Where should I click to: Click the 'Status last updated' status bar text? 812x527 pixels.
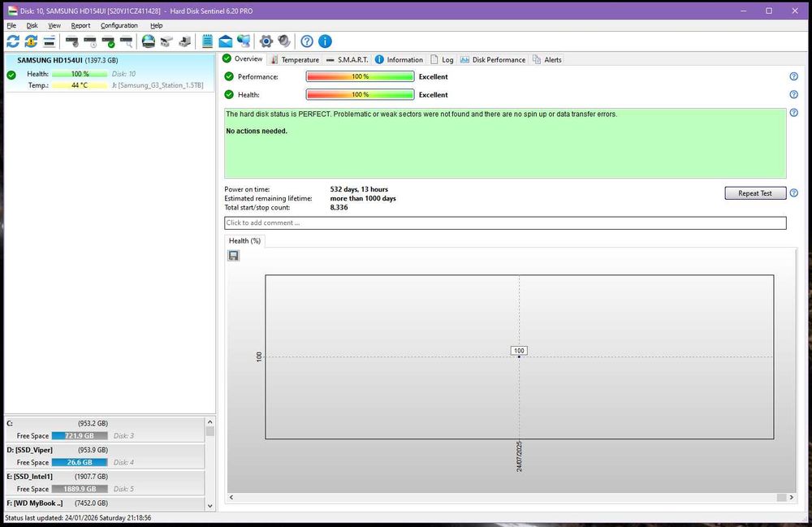(x=78, y=518)
